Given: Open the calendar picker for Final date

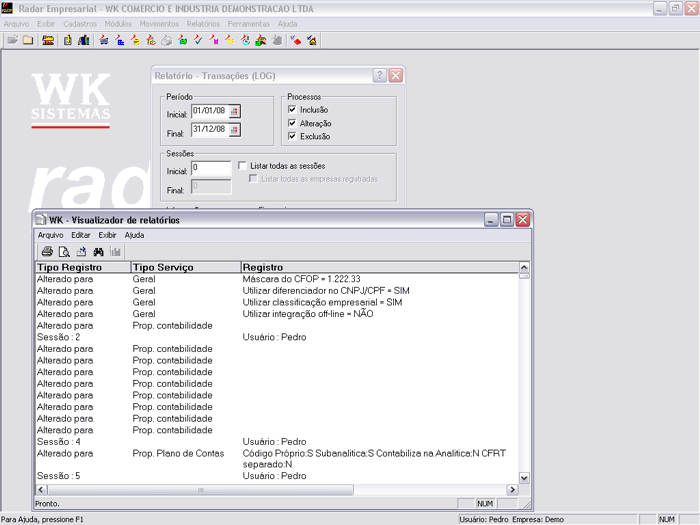Looking at the screenshot, I should [235, 128].
